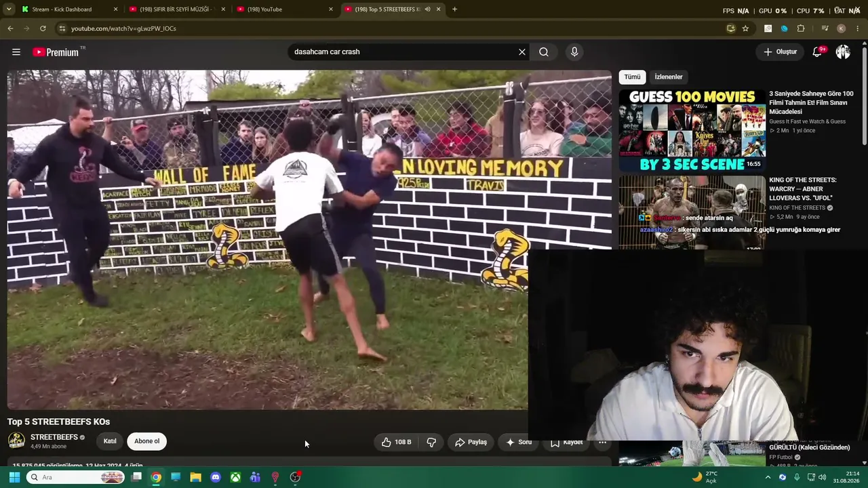Open the STREETBEEFS channel avatar
This screenshot has width=868, height=488.
coord(16,441)
